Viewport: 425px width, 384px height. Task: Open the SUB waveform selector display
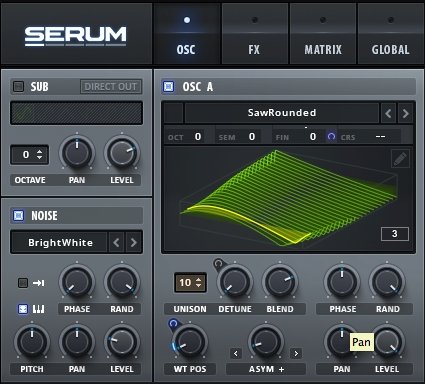[77, 113]
